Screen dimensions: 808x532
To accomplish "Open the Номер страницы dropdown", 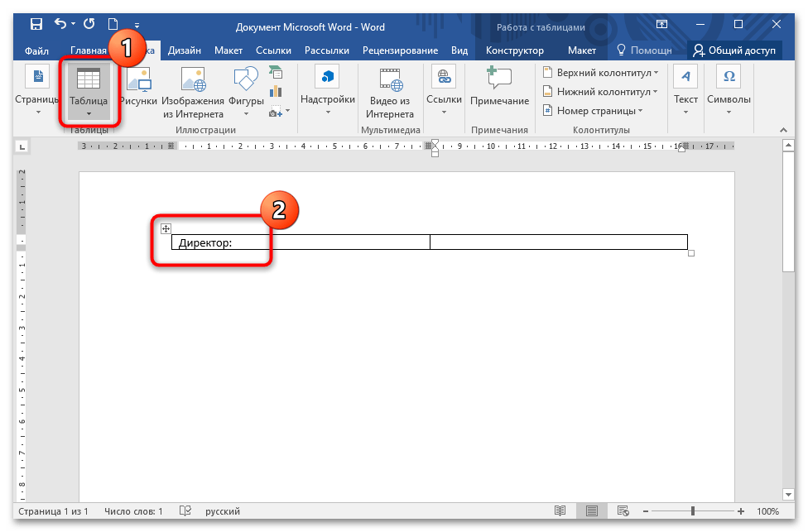I will 593,111.
